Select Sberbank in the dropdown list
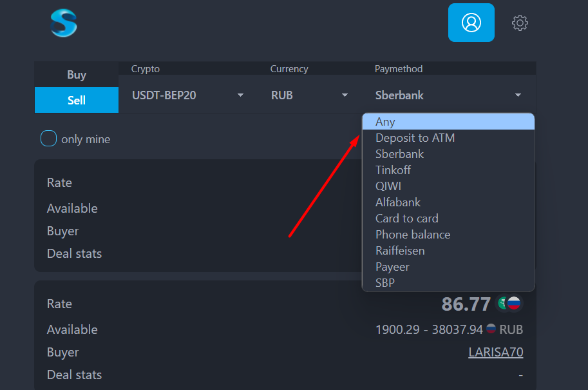This screenshot has height=390, width=588. click(x=448, y=154)
